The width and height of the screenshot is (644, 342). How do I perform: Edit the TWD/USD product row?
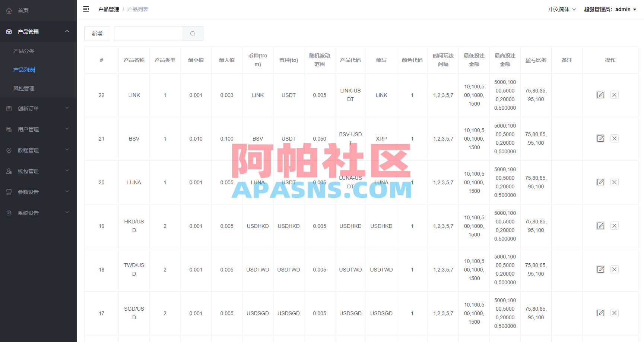pos(601,269)
